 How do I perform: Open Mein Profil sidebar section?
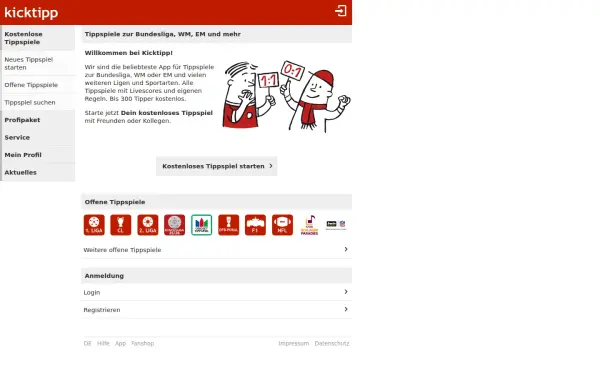[x=38, y=155]
